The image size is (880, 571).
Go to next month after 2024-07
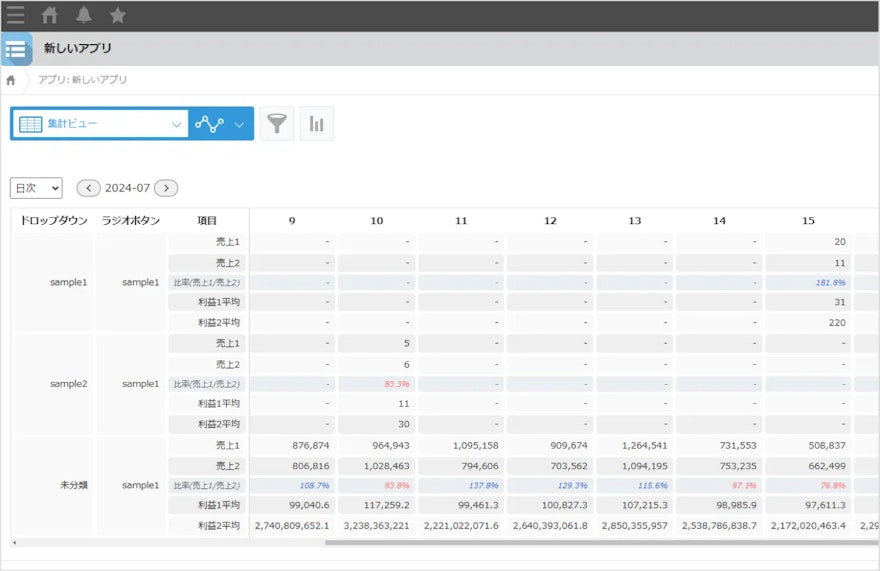tap(166, 188)
